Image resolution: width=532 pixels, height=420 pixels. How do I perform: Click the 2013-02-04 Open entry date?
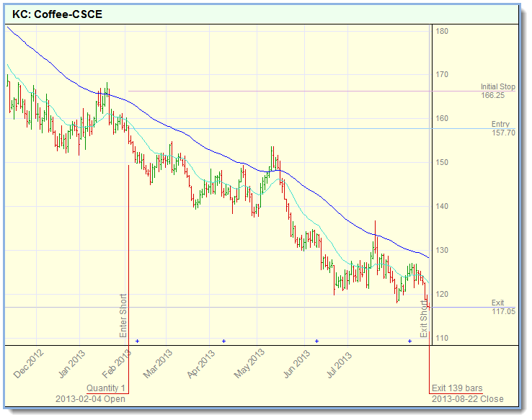pos(90,399)
